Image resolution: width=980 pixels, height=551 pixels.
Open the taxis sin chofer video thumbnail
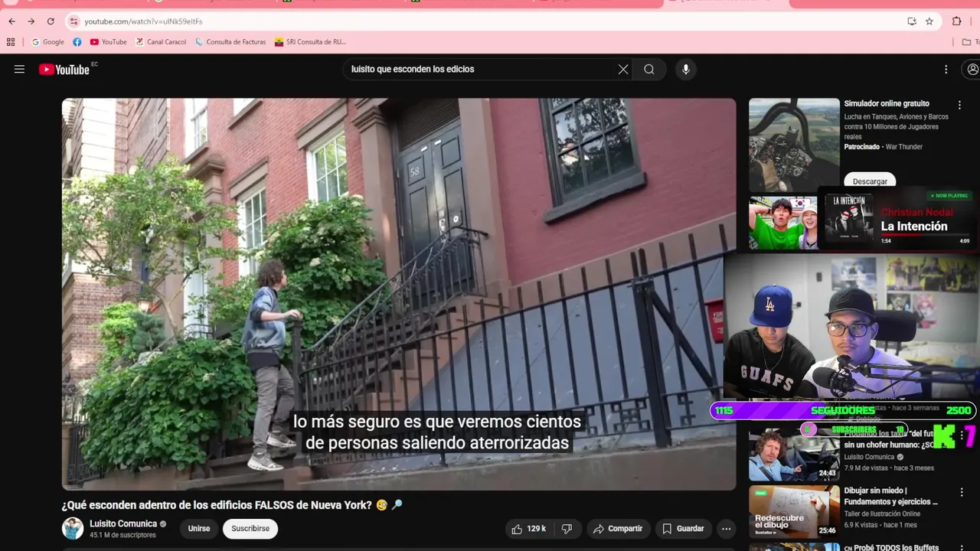pos(794,453)
